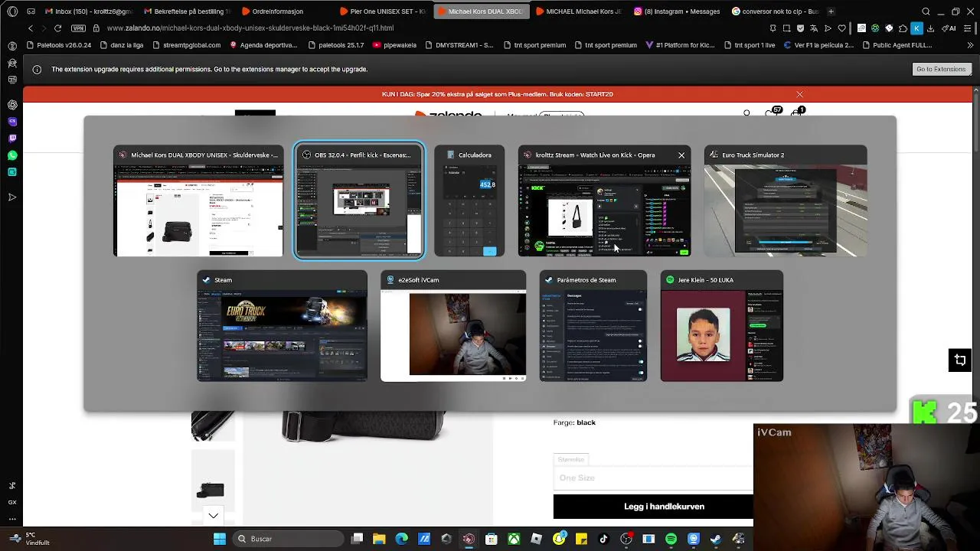This screenshot has width=980, height=551.
Task: Open Microsoft Store from taskbar
Action: pyautogui.click(x=492, y=539)
